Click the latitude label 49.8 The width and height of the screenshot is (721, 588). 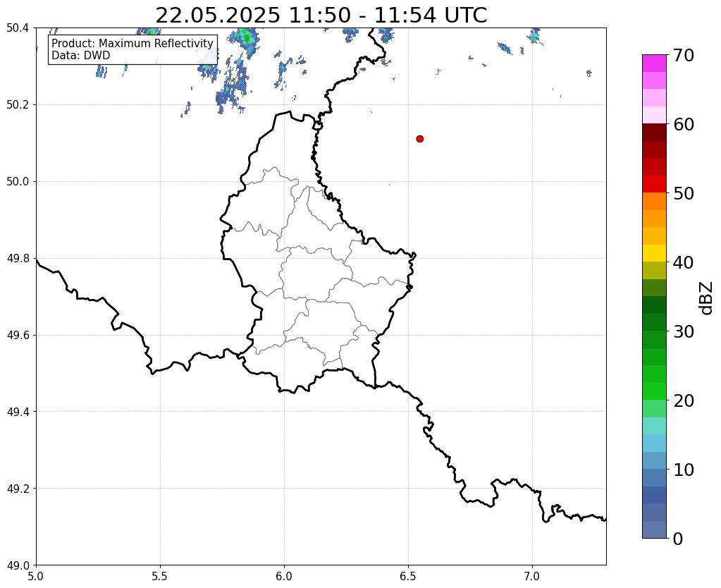point(18,259)
